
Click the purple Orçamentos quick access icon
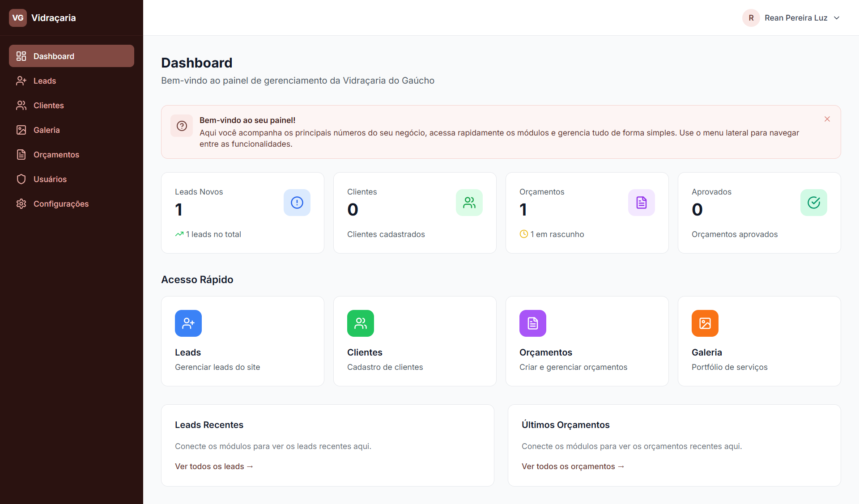533,323
